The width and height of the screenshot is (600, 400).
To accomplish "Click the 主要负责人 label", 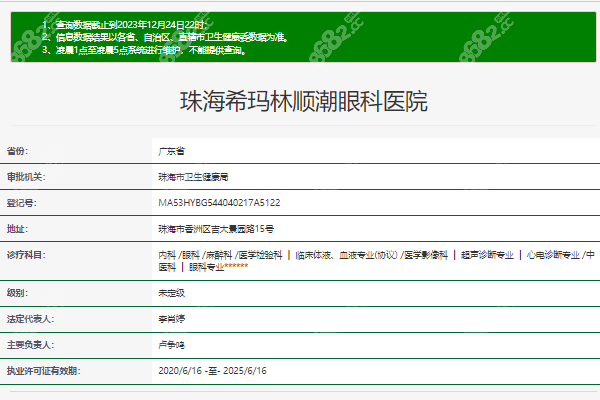I will [x=31, y=345].
